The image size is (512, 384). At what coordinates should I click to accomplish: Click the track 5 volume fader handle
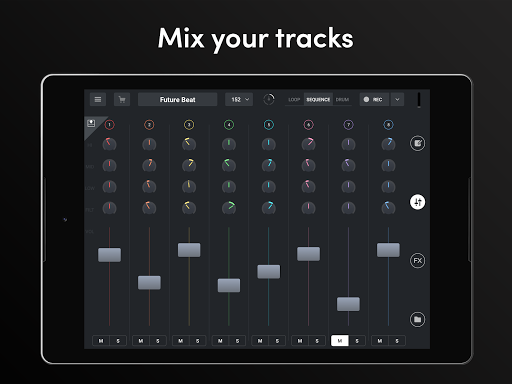(x=269, y=272)
